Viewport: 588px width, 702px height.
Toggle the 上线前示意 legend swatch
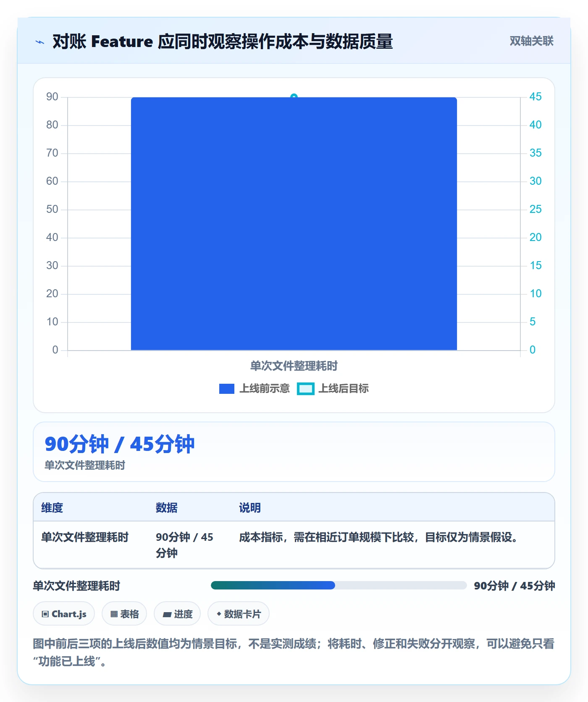pos(227,389)
